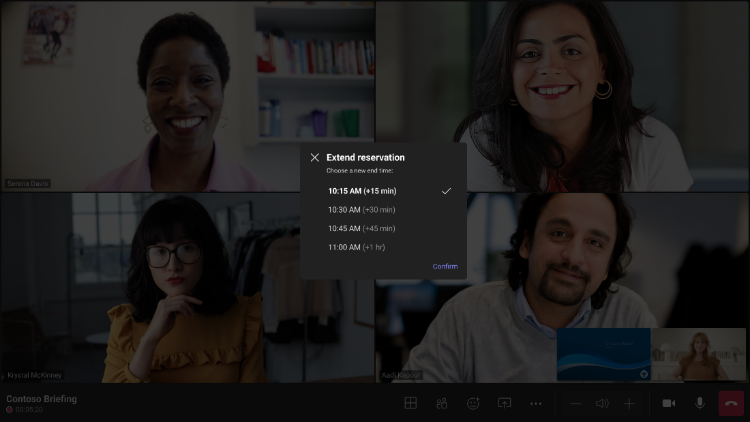Confirm the reservation extension
Screen dimensions: 750x422
click(445, 267)
